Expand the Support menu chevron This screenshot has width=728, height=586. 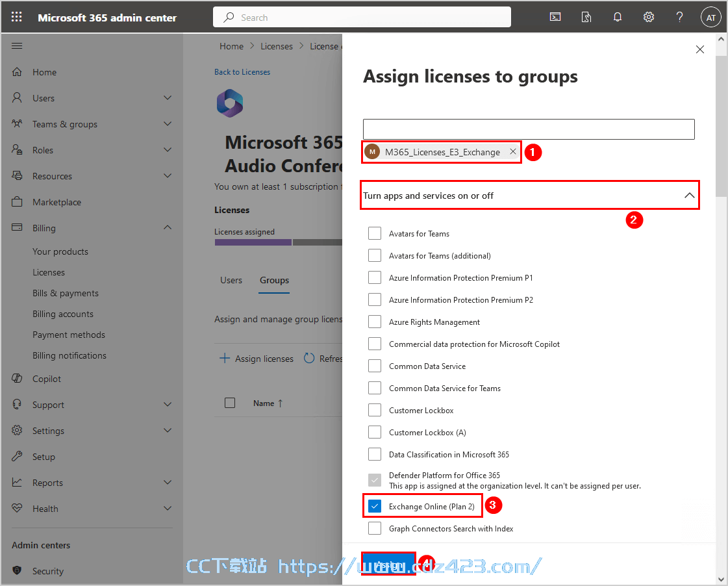tap(168, 405)
